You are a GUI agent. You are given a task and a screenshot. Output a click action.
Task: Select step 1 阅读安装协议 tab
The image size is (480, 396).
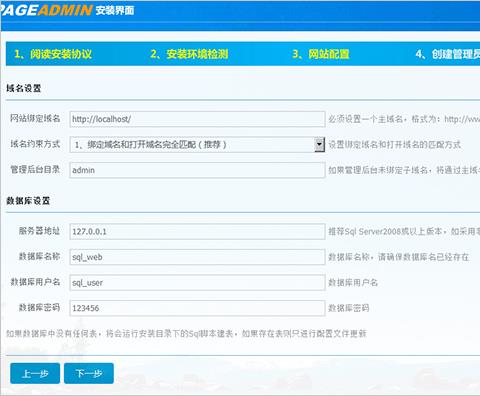[x=53, y=54]
